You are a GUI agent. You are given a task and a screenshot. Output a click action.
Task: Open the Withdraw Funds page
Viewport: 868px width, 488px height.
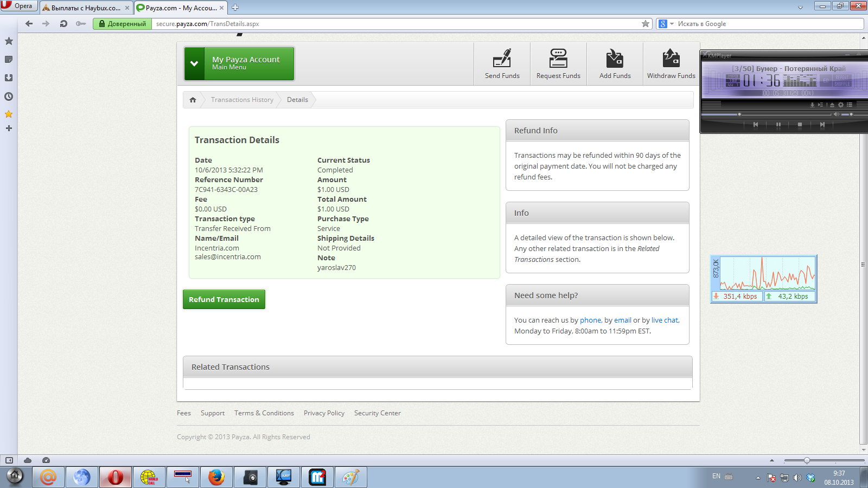[x=671, y=64]
